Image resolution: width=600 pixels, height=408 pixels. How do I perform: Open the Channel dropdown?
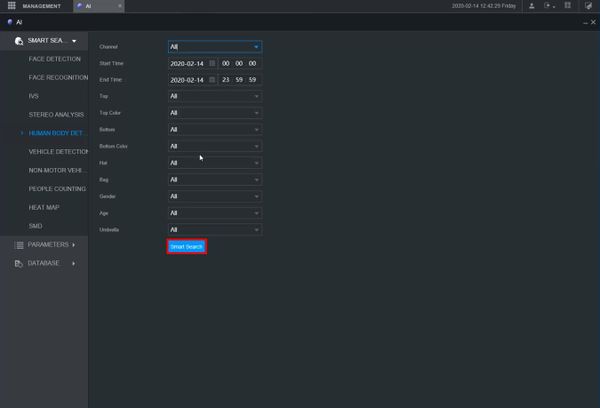click(215, 47)
